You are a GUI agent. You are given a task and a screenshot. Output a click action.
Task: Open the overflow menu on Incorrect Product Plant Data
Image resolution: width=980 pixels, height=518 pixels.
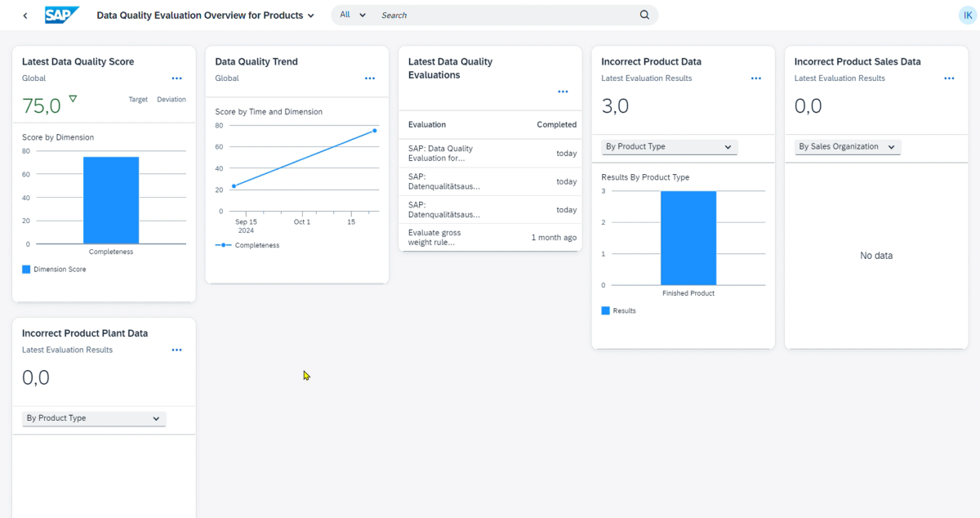pos(176,350)
